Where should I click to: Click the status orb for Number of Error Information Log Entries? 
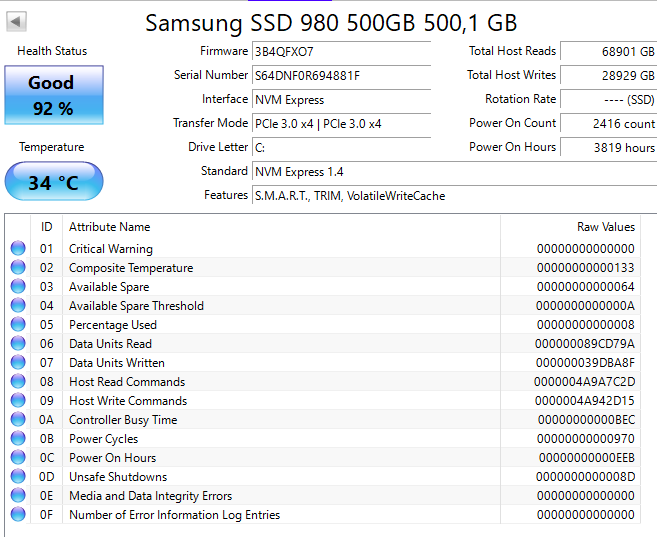tap(18, 514)
